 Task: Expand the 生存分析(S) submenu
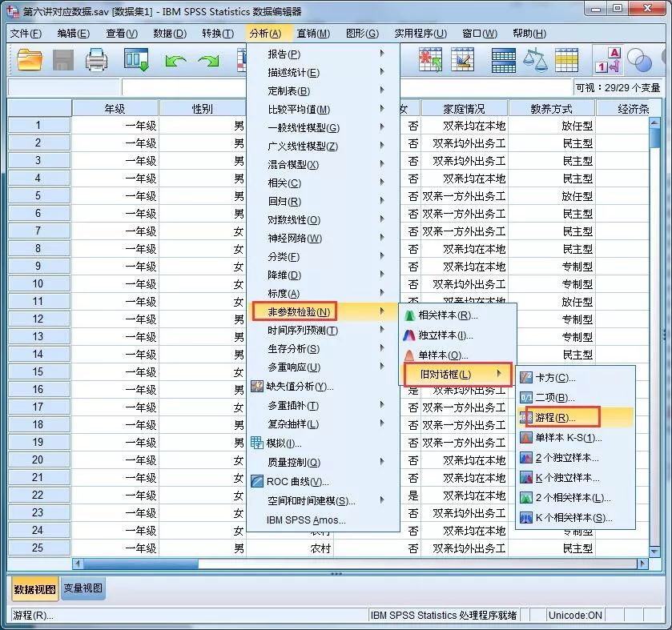[x=324, y=348]
